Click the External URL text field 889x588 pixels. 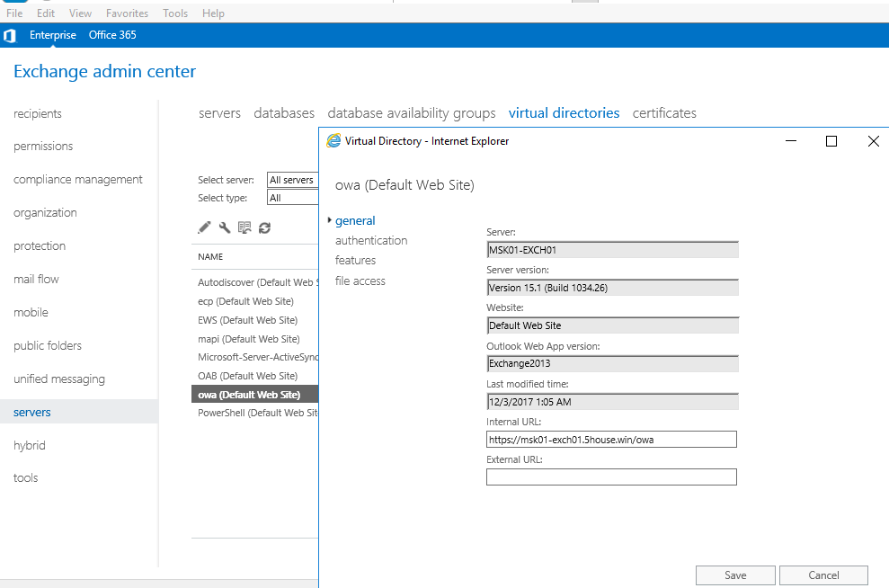(x=611, y=477)
